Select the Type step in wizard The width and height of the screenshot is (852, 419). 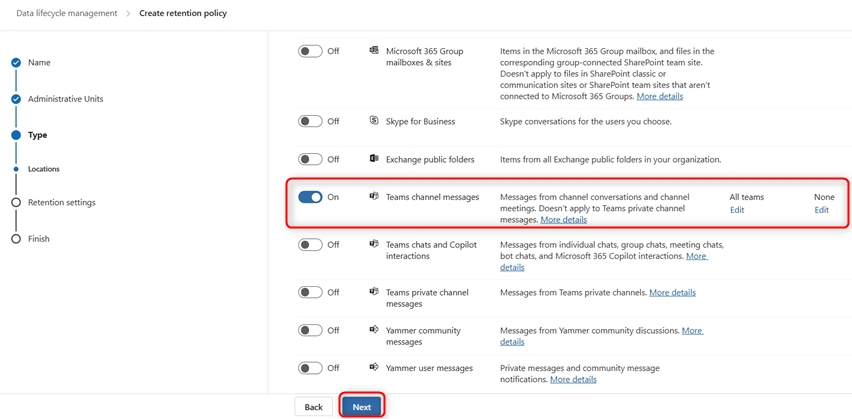37,135
